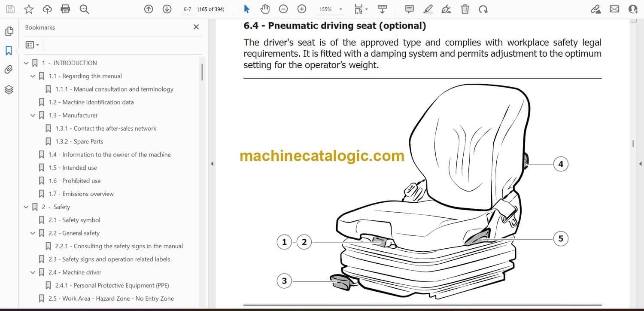Open the account profile menu
644x311 pixels.
click(633, 9)
